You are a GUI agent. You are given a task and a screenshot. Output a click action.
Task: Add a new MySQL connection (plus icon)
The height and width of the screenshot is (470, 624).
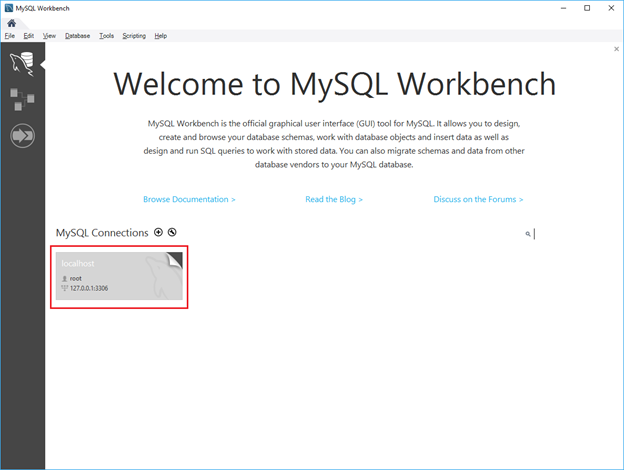point(158,232)
